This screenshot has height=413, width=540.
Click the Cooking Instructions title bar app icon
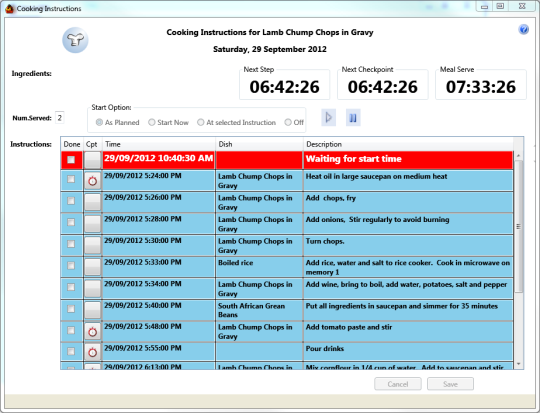(9, 9)
